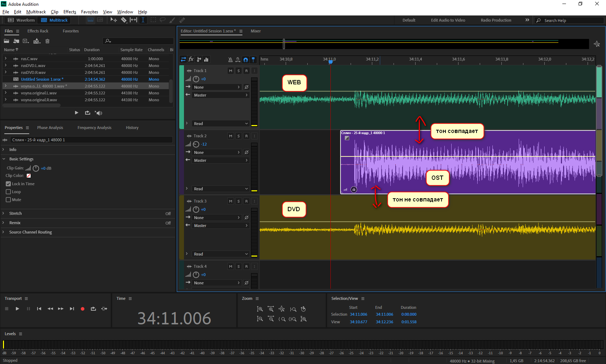Open Track 2 Master output dropdown
The width and height of the screenshot is (606, 364).
pyautogui.click(x=221, y=160)
